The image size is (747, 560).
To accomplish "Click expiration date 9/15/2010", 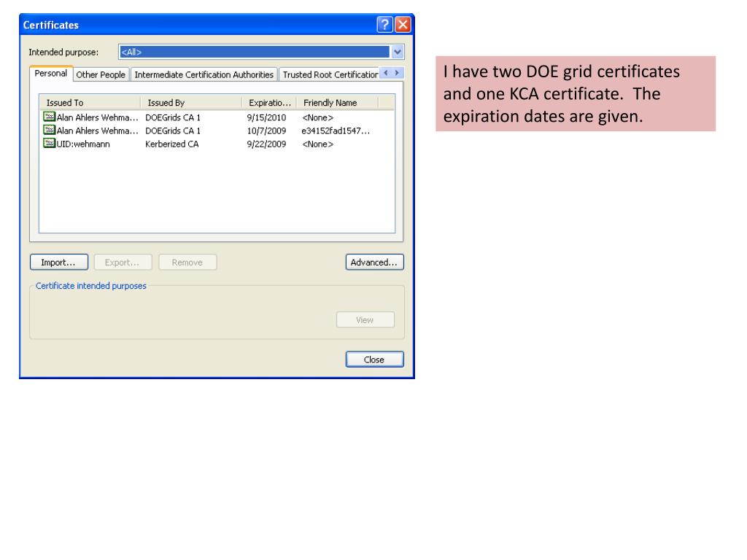I will pos(266,117).
